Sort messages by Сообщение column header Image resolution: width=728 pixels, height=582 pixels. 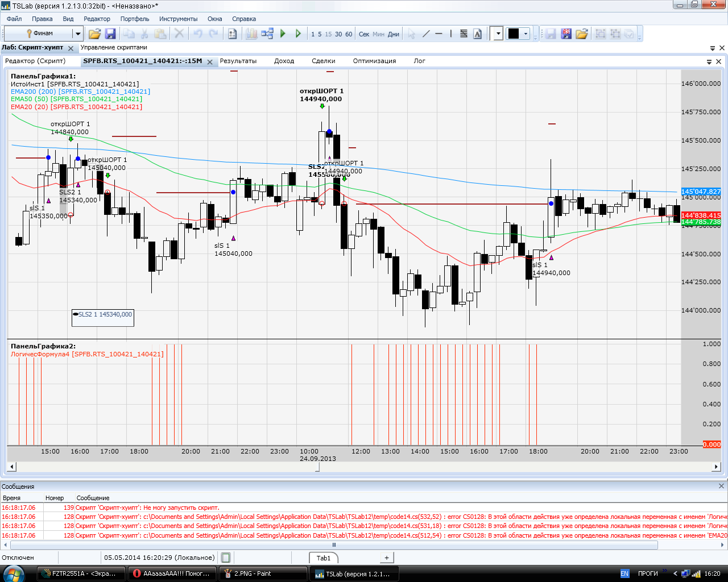402,498
